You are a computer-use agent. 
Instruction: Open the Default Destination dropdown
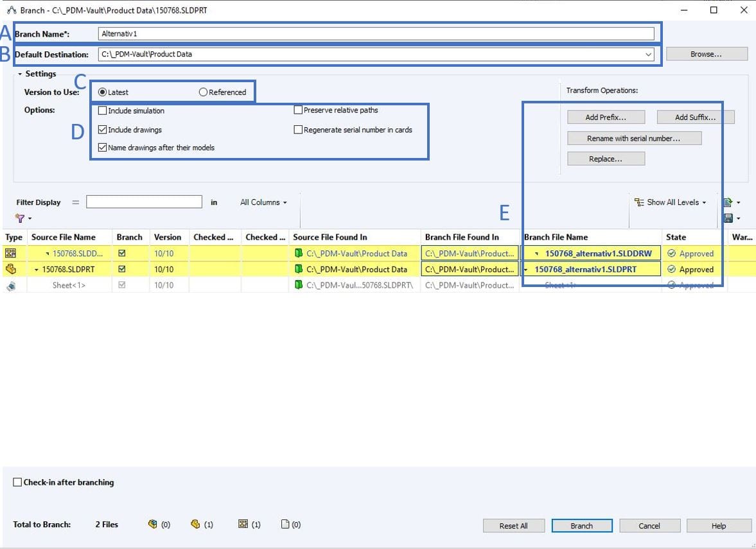click(x=648, y=55)
